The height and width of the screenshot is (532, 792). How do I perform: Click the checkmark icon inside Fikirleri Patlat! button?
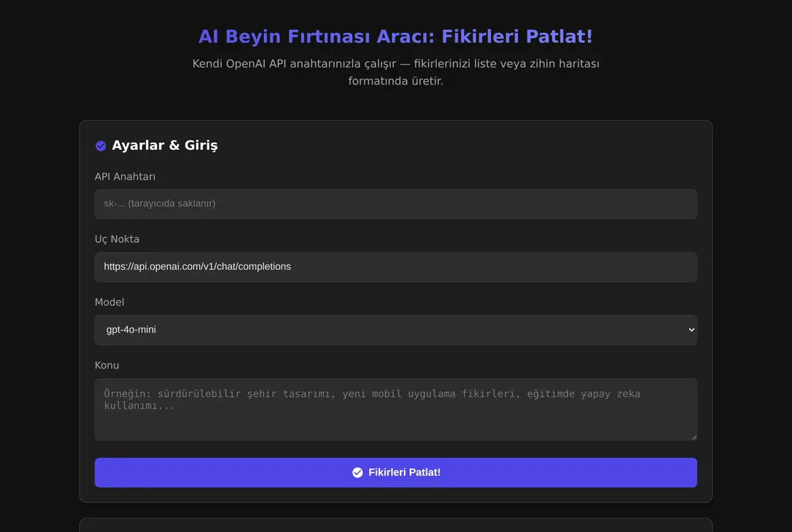point(358,473)
